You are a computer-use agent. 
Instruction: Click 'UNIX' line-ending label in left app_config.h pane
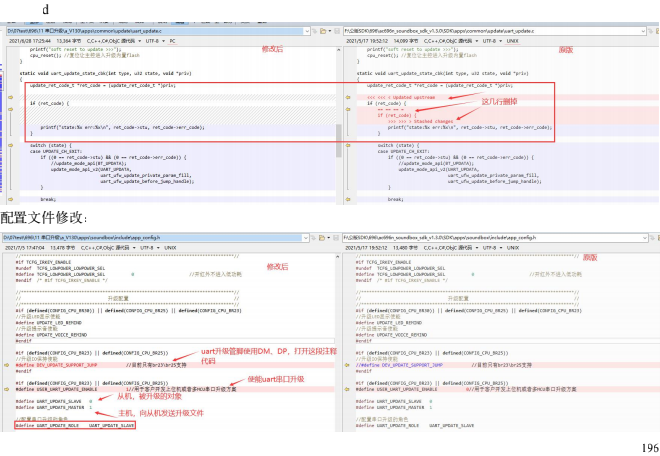point(170,248)
